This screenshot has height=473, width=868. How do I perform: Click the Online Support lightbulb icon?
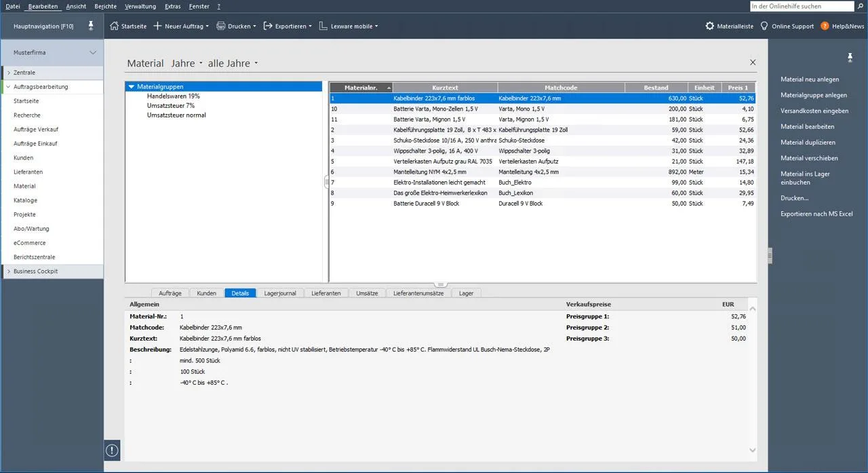click(x=764, y=26)
